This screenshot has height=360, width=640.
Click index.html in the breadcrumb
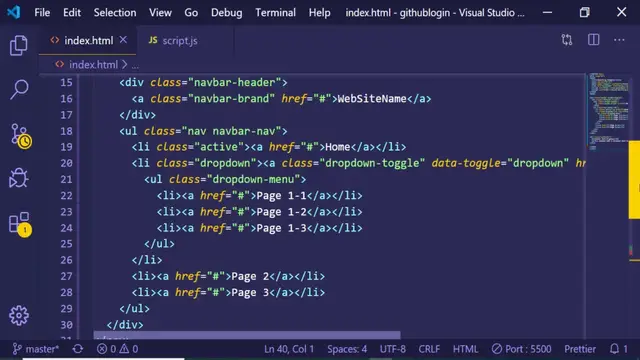(93, 64)
